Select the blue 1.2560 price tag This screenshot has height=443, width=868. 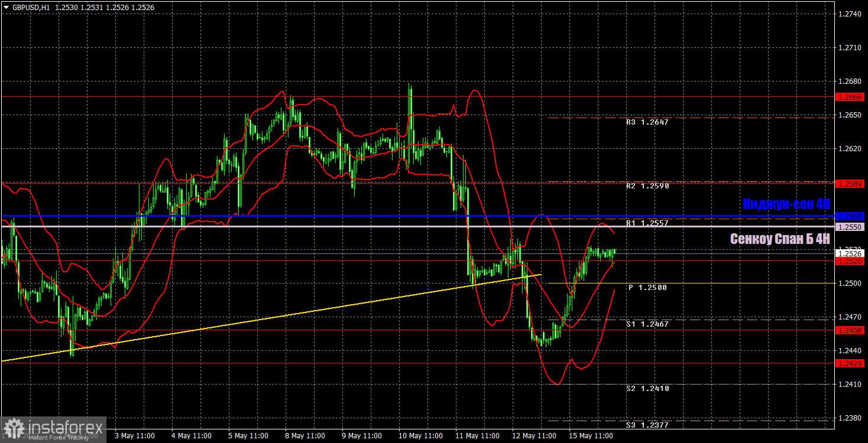850,216
